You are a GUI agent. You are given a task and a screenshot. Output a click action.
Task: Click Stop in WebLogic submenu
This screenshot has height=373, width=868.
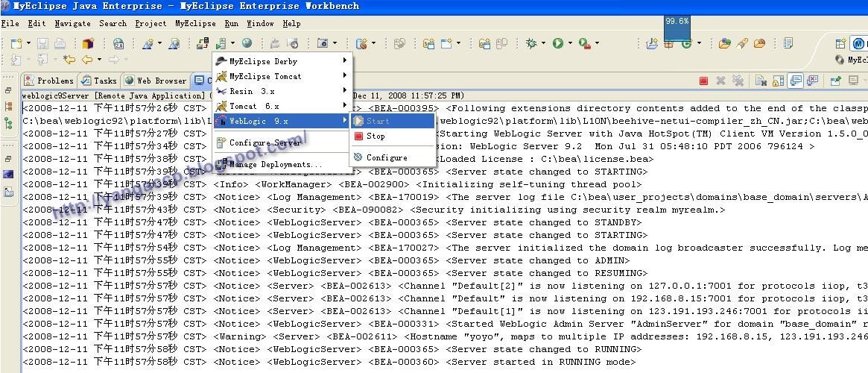[393, 136]
